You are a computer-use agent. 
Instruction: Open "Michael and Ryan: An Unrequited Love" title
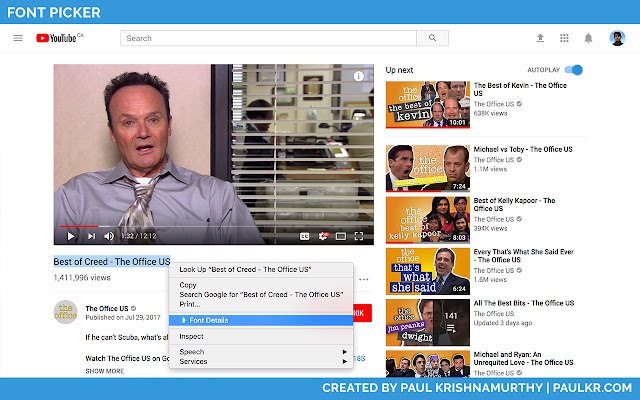pos(523,358)
